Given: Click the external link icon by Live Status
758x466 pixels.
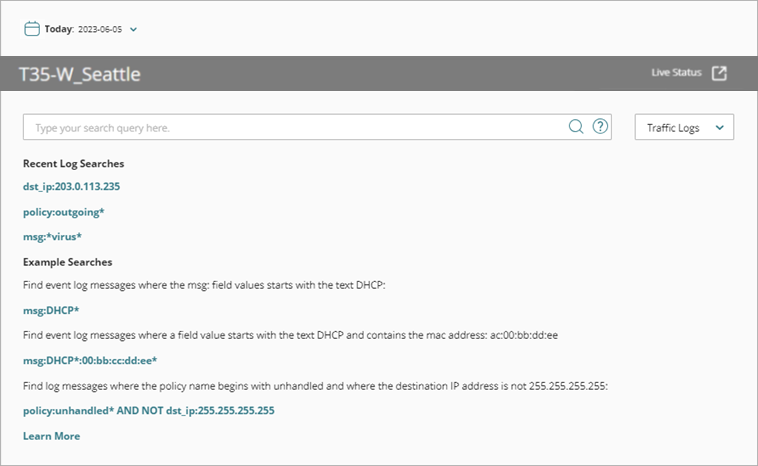Looking at the screenshot, I should tap(719, 73).
